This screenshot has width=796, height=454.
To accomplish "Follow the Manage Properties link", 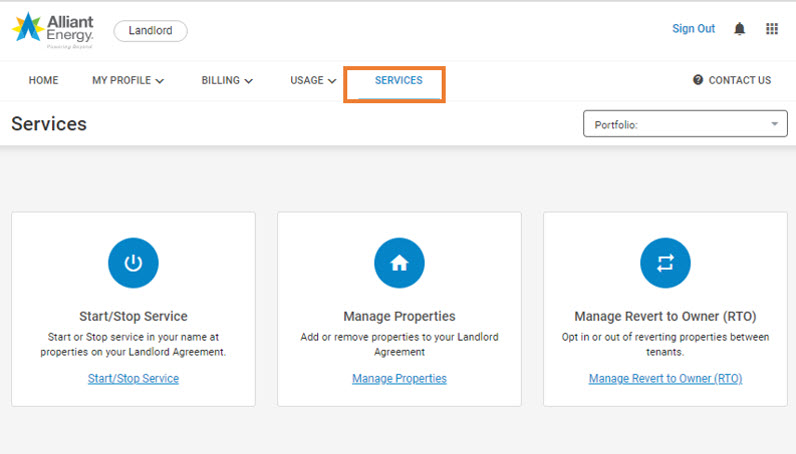I will pyautogui.click(x=399, y=378).
